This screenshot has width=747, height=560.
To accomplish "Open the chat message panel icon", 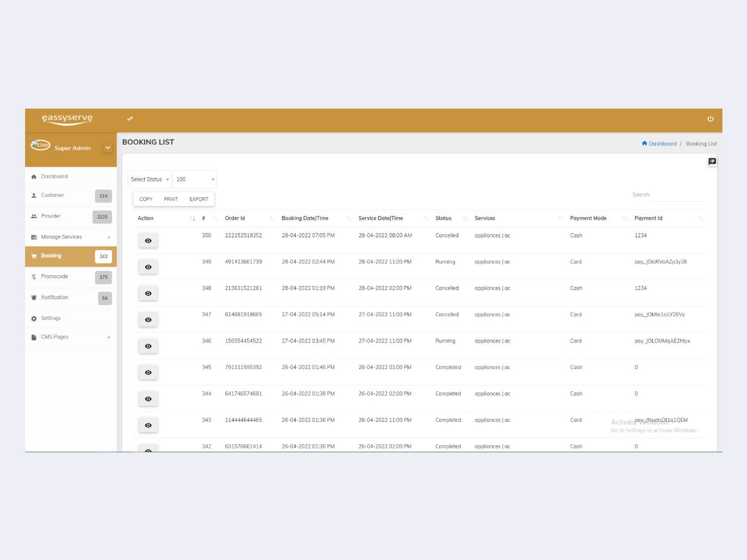I will click(x=712, y=162).
